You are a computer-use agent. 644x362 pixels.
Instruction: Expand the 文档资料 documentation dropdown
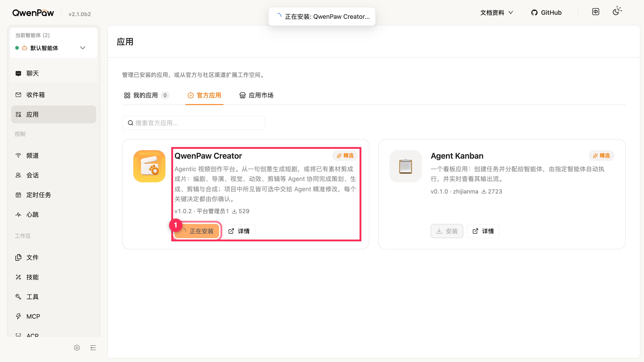(x=496, y=13)
